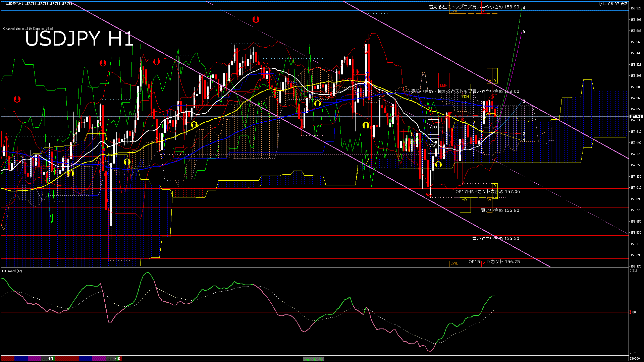Click the orange LWL label at bottom
The height and width of the screenshot is (362, 644).
454,263
